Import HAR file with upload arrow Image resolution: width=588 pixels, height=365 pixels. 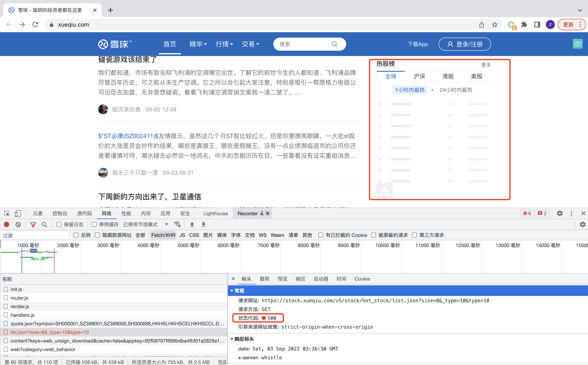click(x=192, y=225)
